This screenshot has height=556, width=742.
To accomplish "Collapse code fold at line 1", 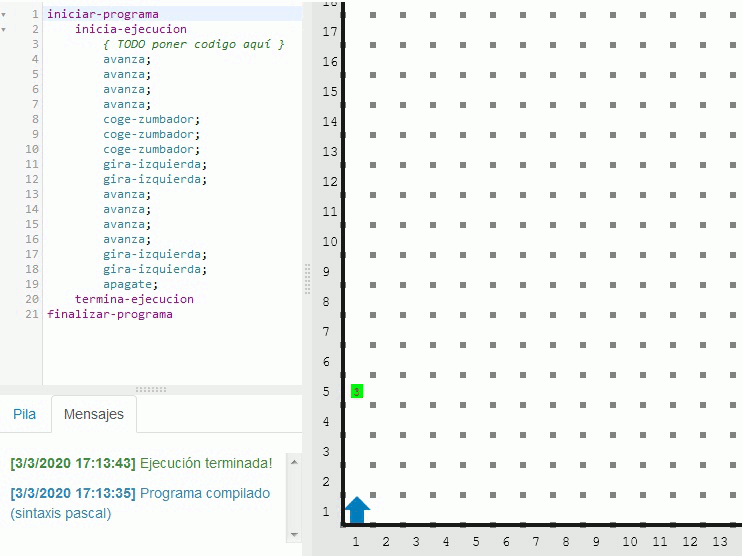I will 4,15.
